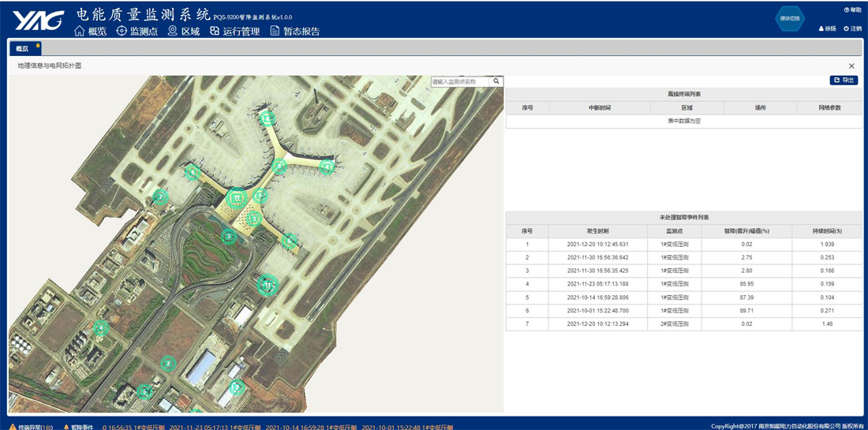Click 注销 to log out
The width and height of the screenshot is (868, 430).
pyautogui.click(x=852, y=28)
